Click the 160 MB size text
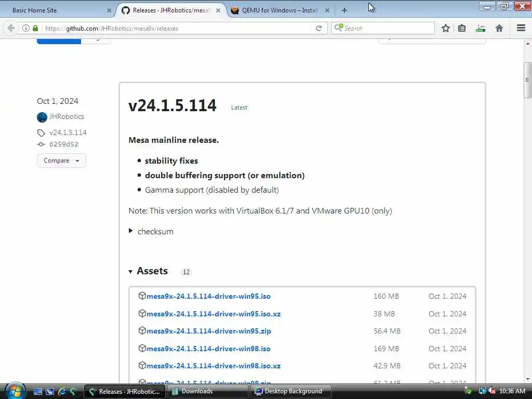Image resolution: width=532 pixels, height=399 pixels. (386, 296)
